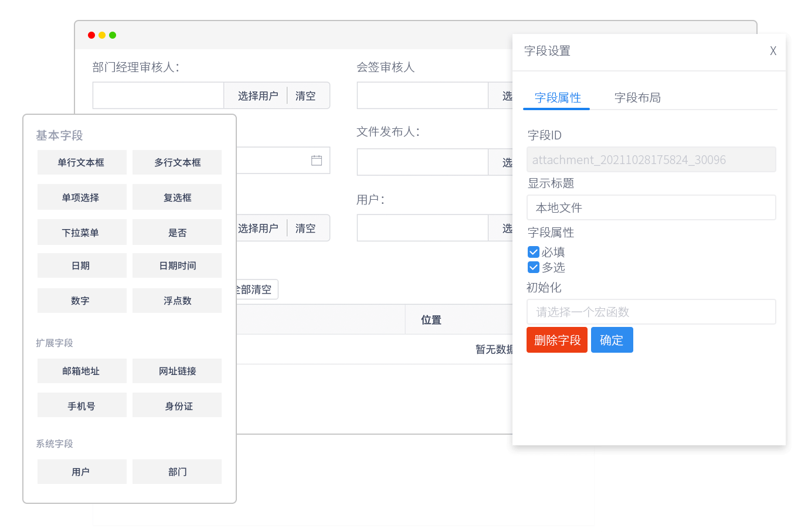Image resolution: width=808 pixels, height=532 pixels.
Task: Toggle the 多选 checkbox
Action: pyautogui.click(x=534, y=267)
